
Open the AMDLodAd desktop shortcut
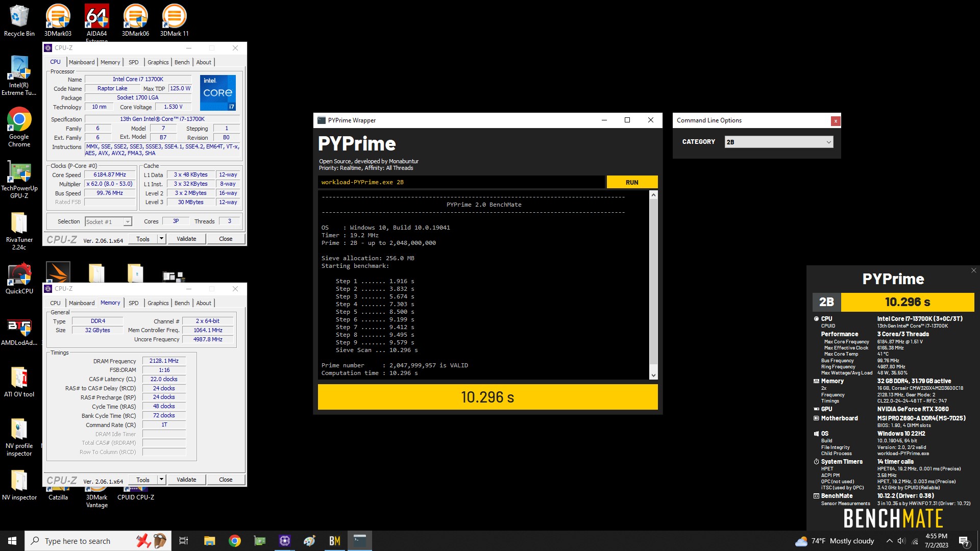pyautogui.click(x=19, y=331)
